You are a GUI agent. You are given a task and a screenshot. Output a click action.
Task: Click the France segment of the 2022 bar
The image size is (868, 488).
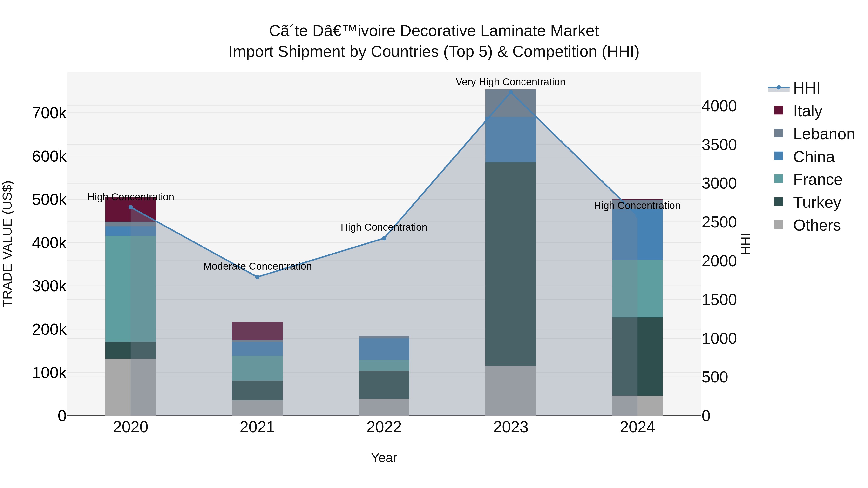point(384,365)
